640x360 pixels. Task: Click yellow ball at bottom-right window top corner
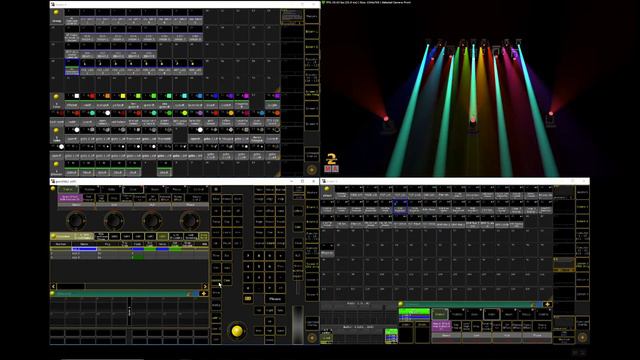coord(327,189)
